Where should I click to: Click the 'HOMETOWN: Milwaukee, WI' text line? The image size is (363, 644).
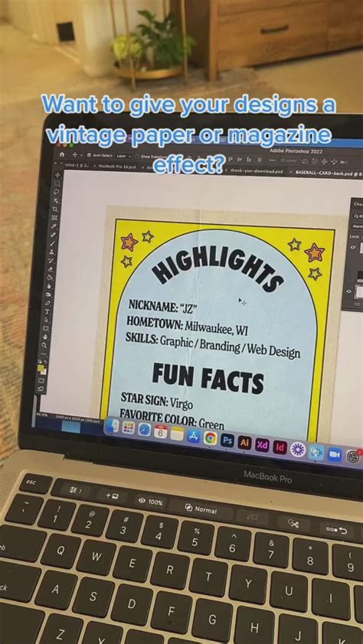(187, 325)
